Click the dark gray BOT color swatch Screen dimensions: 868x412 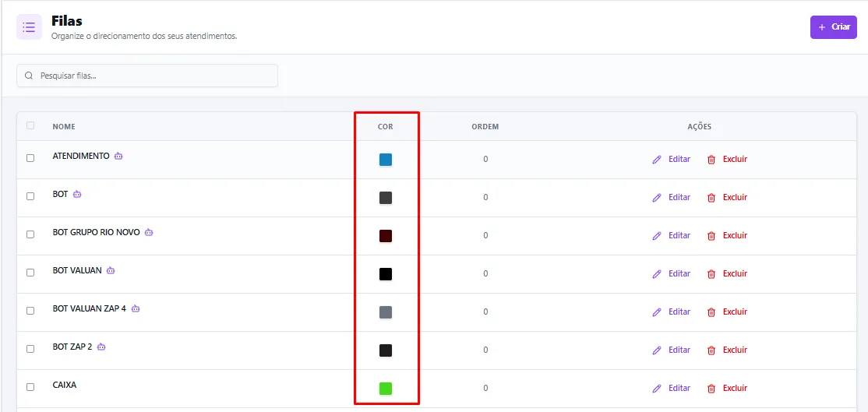point(386,198)
